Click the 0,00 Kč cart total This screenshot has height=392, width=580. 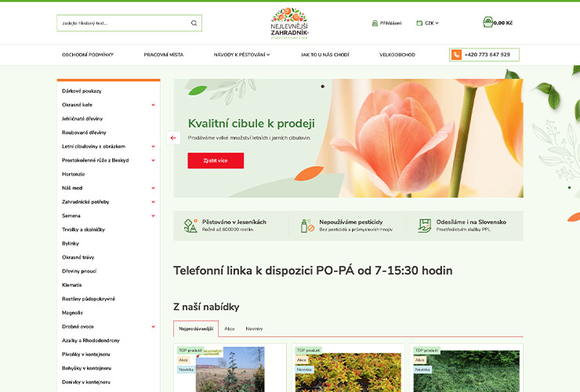click(503, 23)
